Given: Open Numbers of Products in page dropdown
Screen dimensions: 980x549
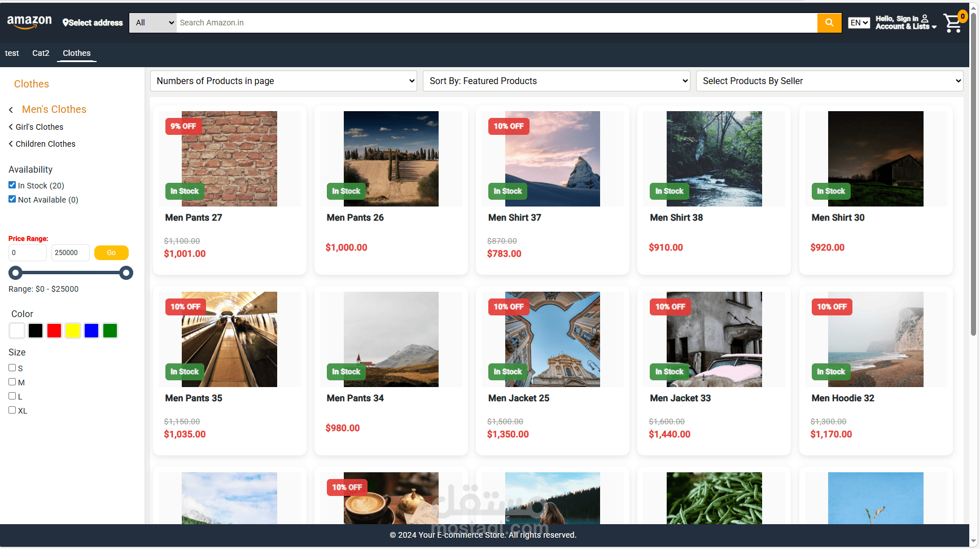Looking at the screenshot, I should click(x=283, y=81).
